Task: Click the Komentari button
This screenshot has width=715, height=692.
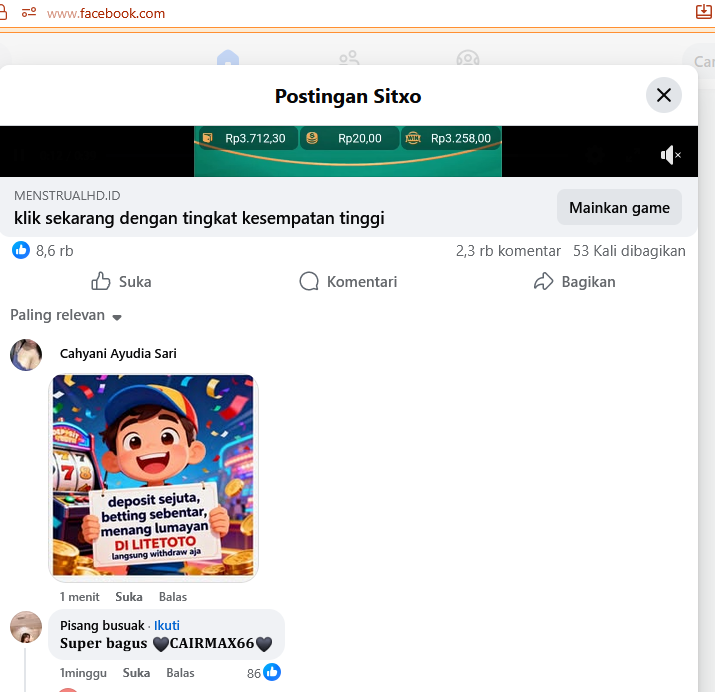Action: click(348, 282)
